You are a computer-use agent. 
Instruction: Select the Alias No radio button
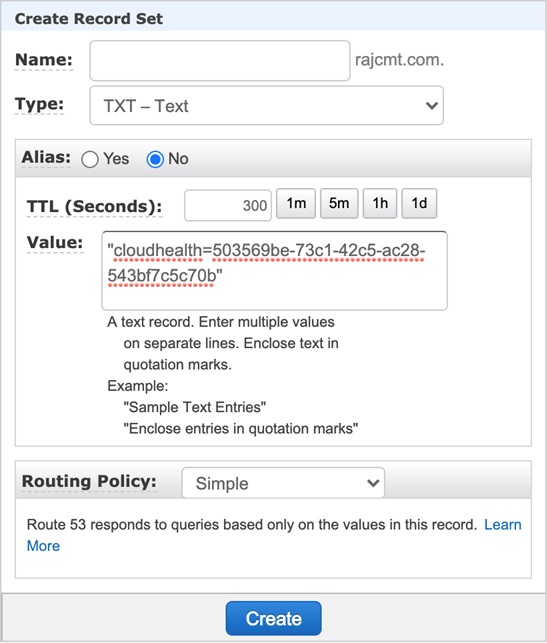(155, 159)
